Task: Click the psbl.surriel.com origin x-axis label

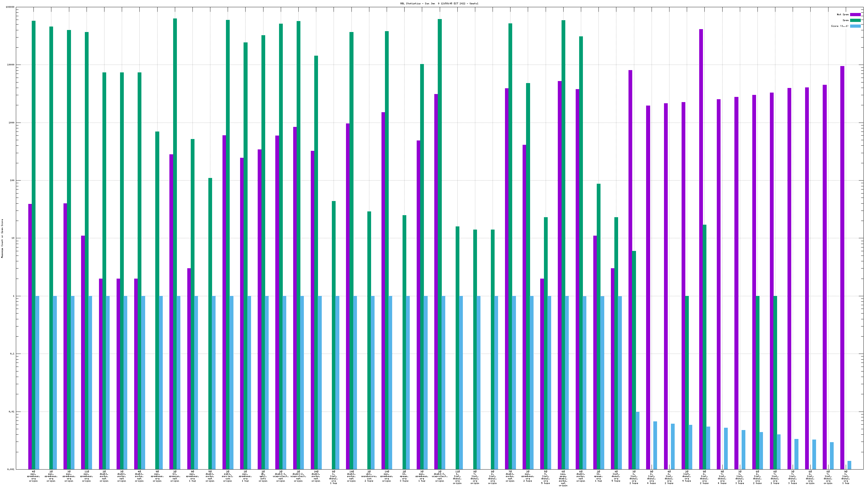Action: point(227,476)
